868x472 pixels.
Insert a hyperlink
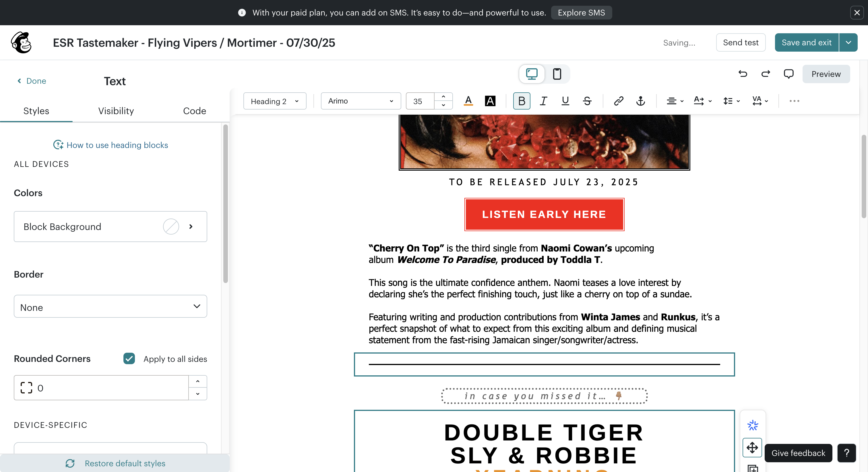619,101
